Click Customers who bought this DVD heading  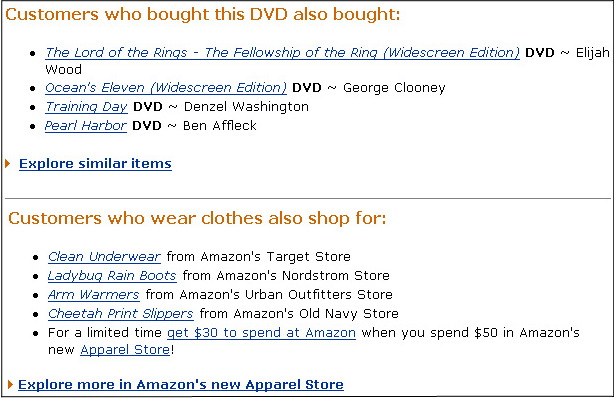click(x=203, y=14)
